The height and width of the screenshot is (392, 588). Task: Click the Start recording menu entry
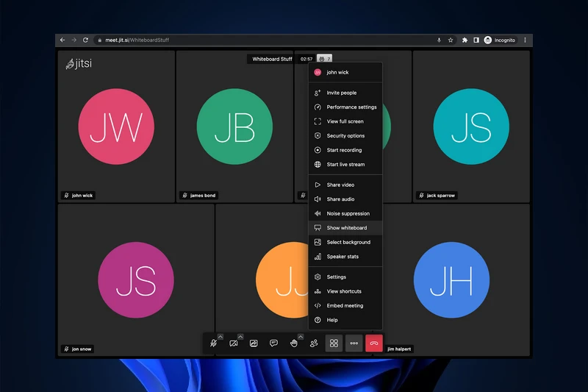pyautogui.click(x=344, y=150)
